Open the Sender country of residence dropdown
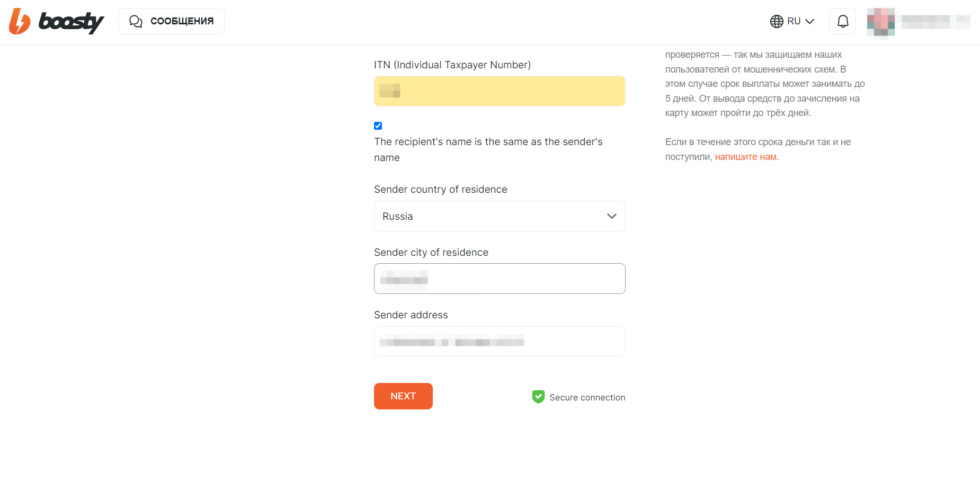 500,216
